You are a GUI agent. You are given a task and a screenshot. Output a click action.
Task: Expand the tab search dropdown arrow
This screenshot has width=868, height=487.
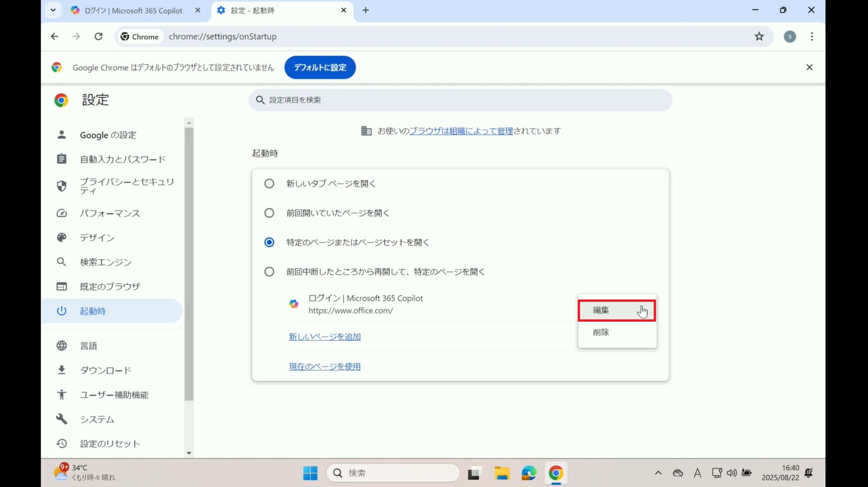pyautogui.click(x=53, y=10)
